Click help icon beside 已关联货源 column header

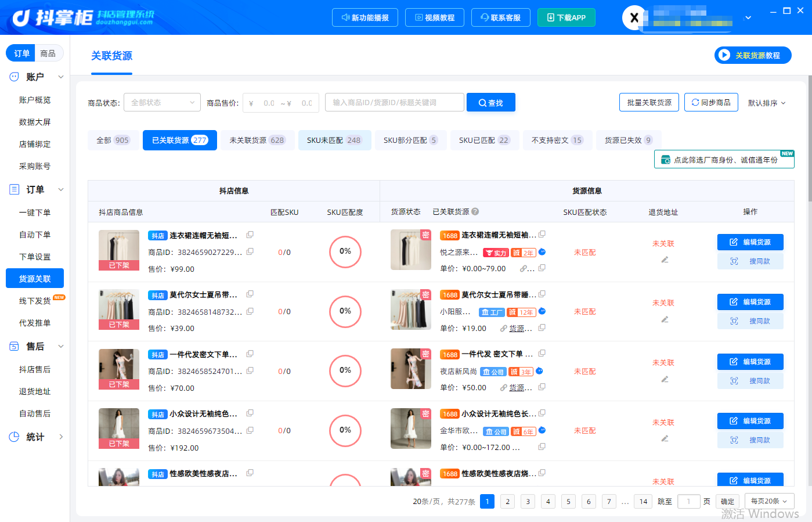point(475,212)
